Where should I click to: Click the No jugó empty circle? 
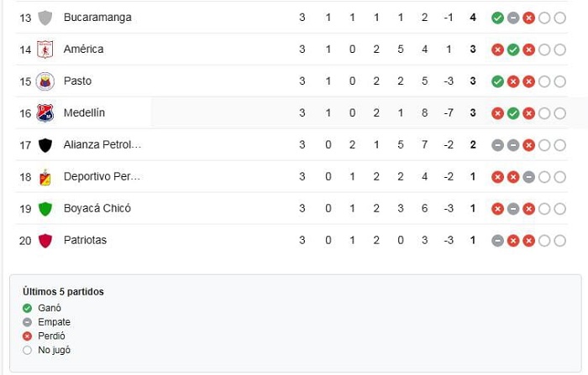(x=27, y=351)
